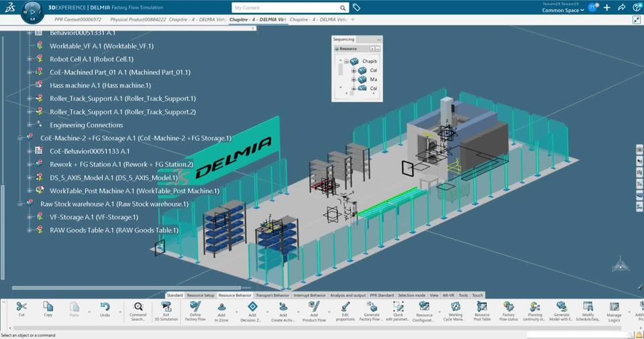Open Analysis and output tab

347,295
